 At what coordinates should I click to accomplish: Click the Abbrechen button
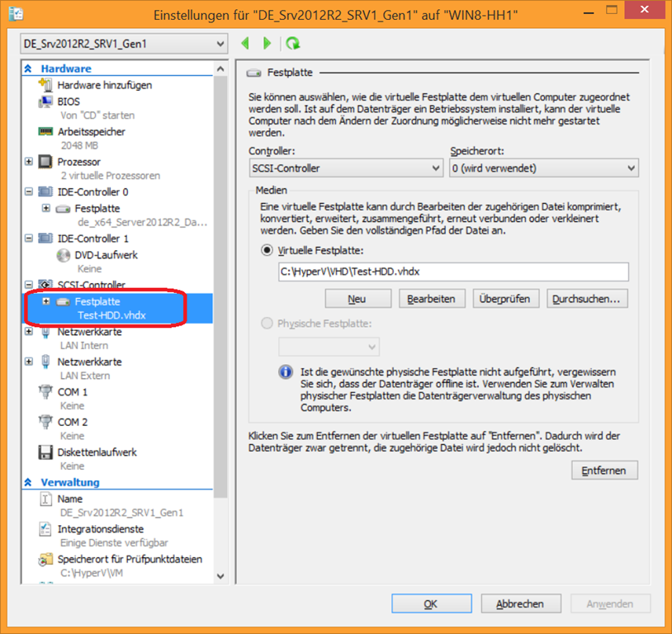point(521,603)
